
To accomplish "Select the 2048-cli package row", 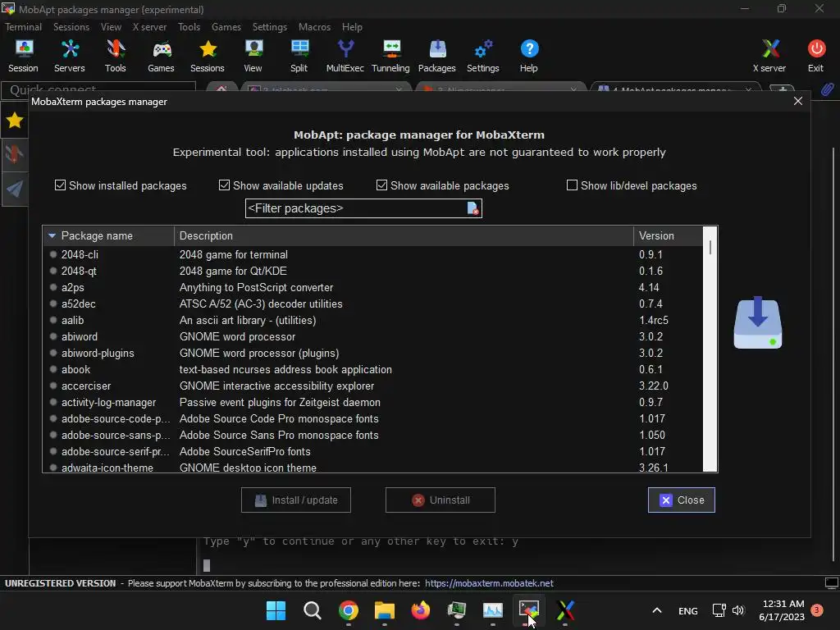I will coord(372,254).
